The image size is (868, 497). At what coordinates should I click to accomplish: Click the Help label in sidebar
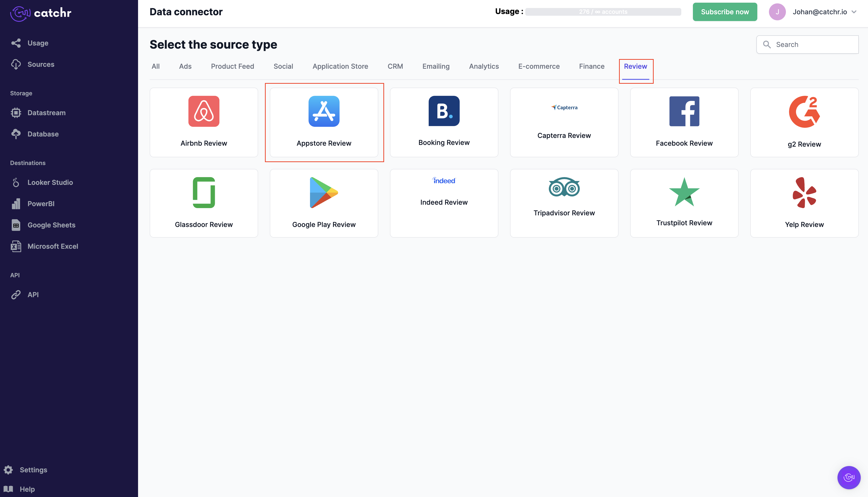(27, 489)
